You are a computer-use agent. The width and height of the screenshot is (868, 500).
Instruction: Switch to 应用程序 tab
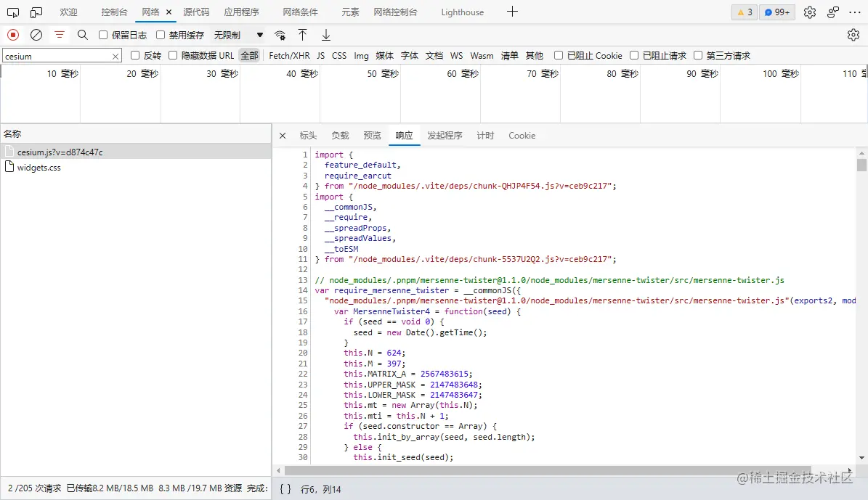pyautogui.click(x=241, y=12)
